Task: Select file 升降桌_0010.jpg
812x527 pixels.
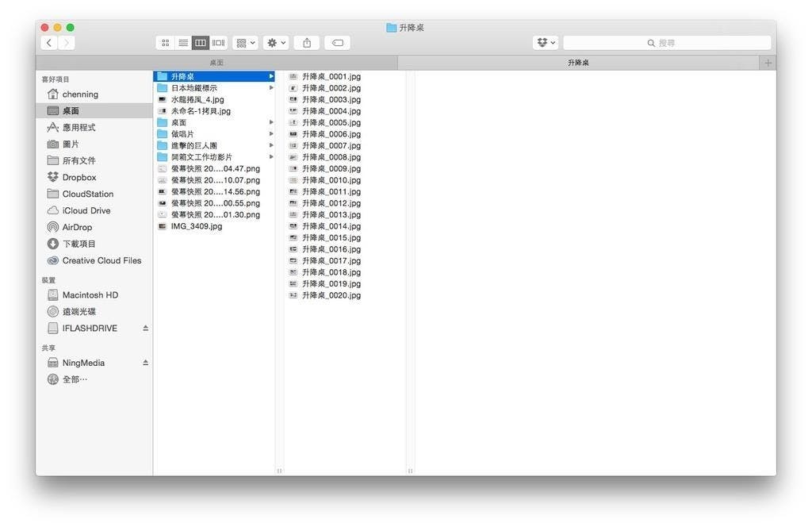Action: click(331, 180)
